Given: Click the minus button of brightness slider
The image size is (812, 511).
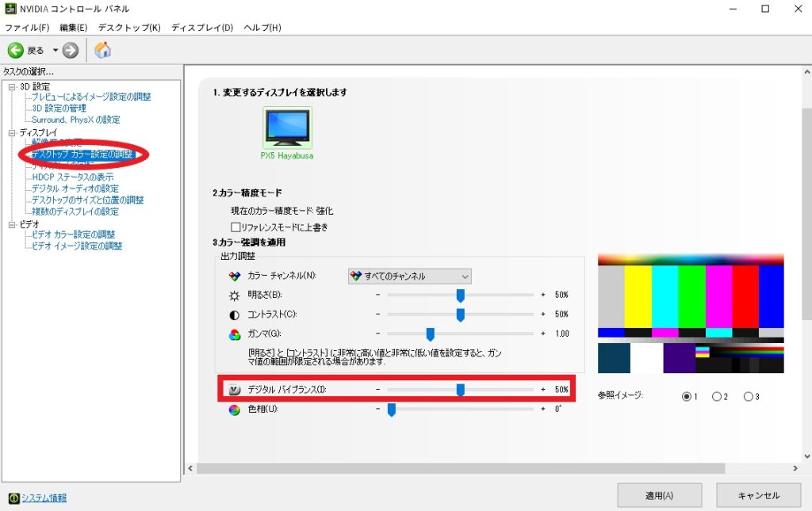Looking at the screenshot, I should pos(378,295).
